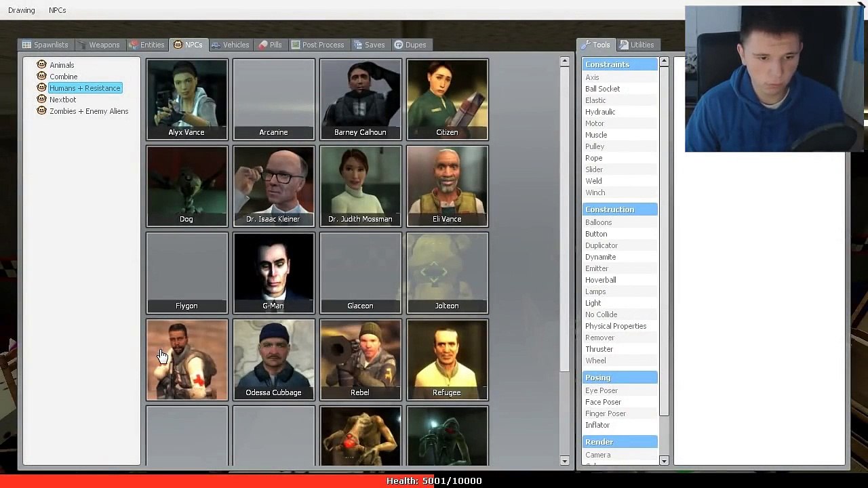Collapse the Construction tool category

620,209
